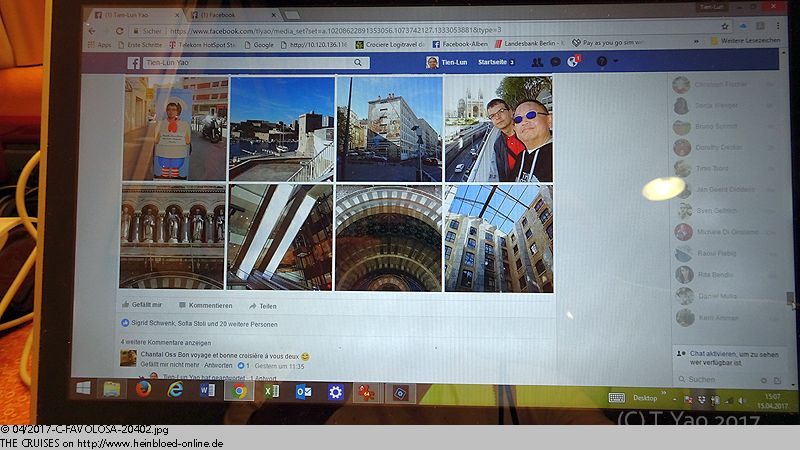Open Google bookmark
Viewport: 800px width, 450px height.
[x=259, y=45]
